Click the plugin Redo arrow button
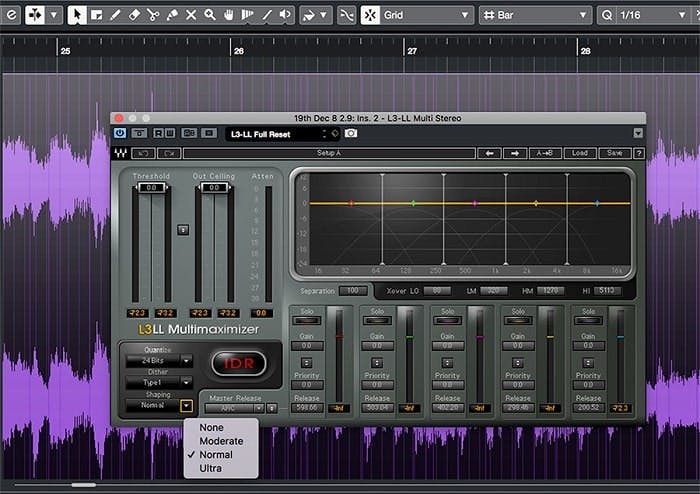Screen dimensions: 700x494 tap(169, 154)
